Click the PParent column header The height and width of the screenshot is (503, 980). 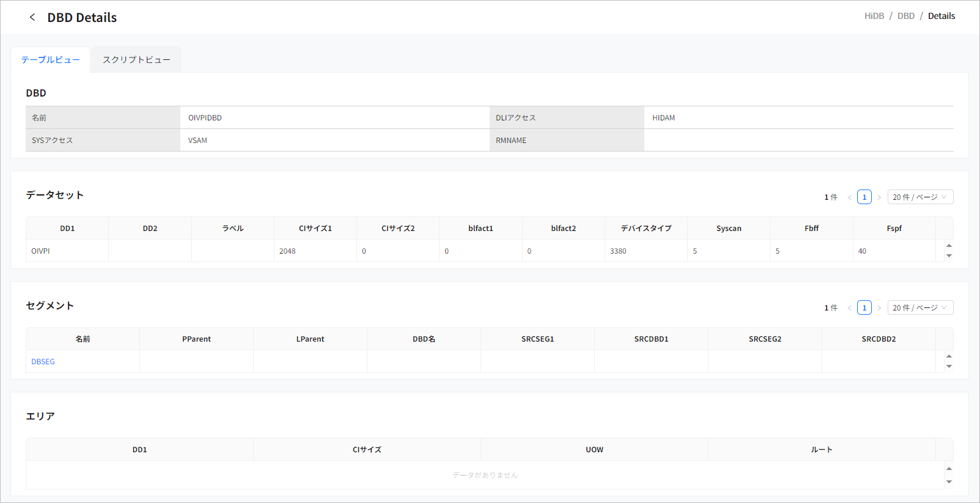click(196, 339)
